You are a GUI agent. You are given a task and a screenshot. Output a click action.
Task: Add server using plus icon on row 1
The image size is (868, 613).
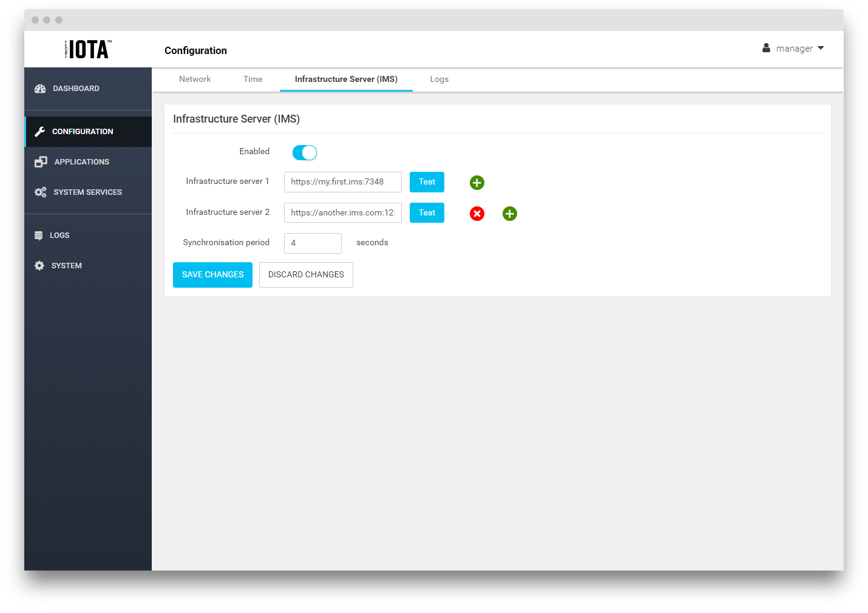click(x=477, y=183)
